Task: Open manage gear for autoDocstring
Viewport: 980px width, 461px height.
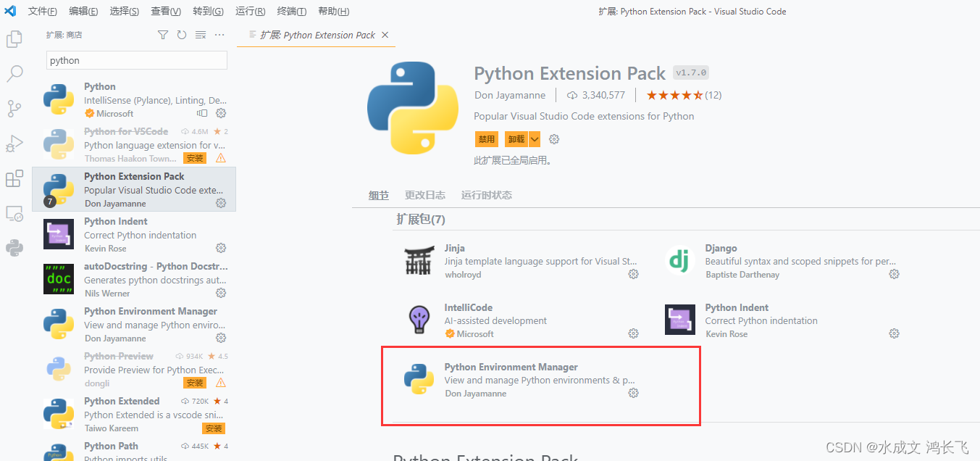Action: pos(222,293)
